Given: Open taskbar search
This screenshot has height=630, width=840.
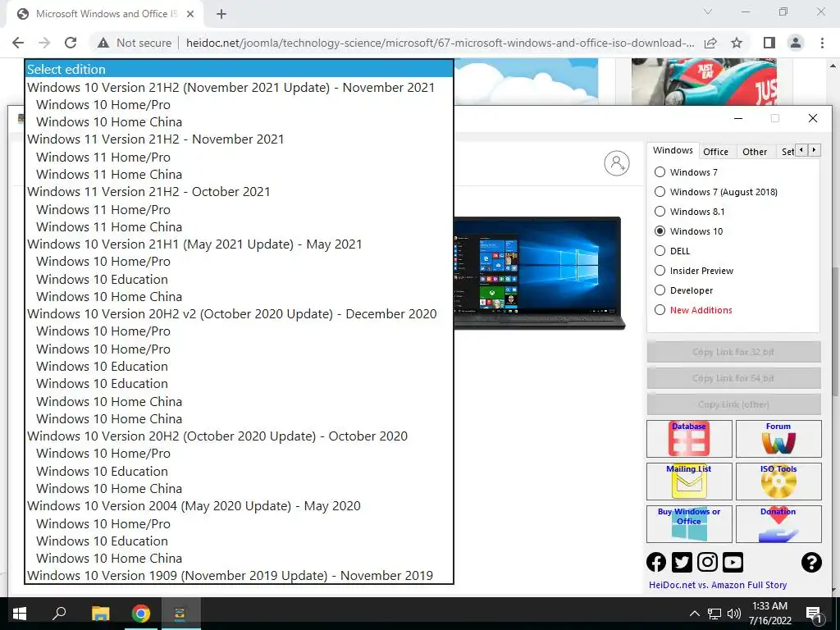Looking at the screenshot, I should [59, 614].
